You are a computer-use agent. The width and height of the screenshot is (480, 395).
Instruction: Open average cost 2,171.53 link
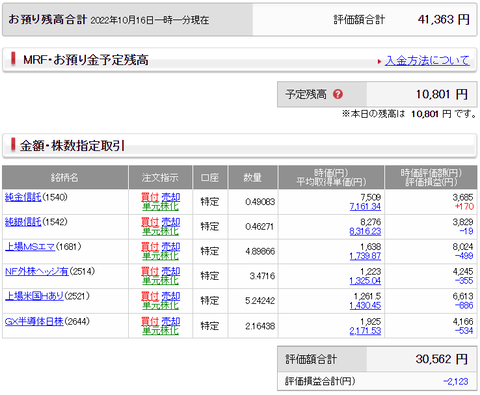[365, 331]
